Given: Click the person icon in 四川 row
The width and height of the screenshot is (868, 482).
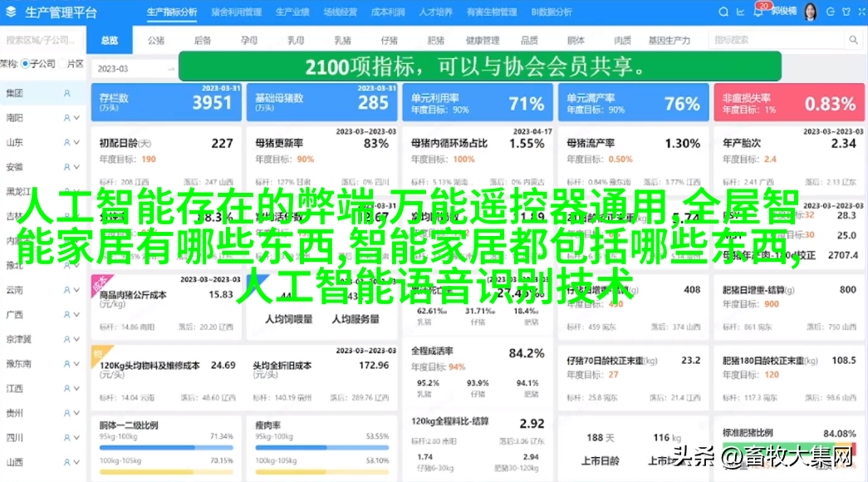Looking at the screenshot, I should 67,438.
